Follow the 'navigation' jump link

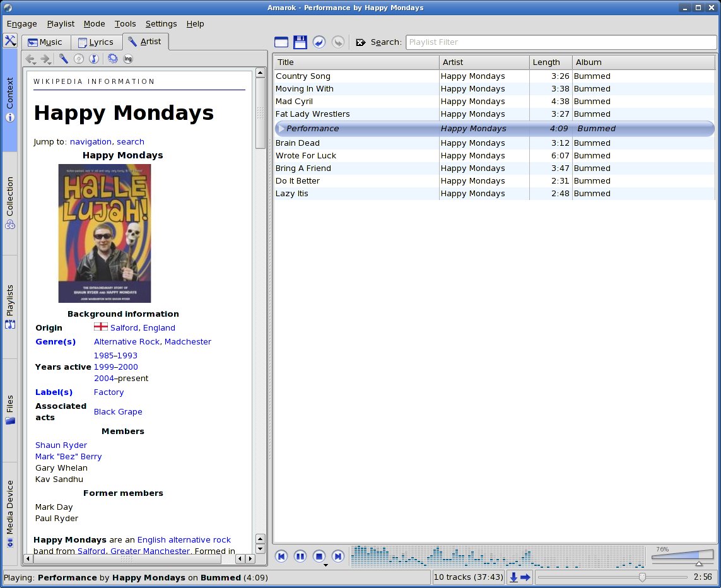91,141
